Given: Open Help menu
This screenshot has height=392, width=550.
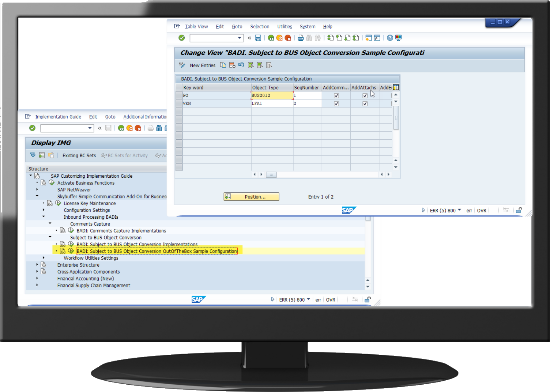Looking at the screenshot, I should 328,26.
